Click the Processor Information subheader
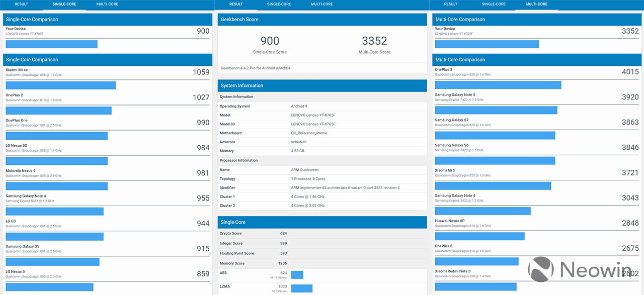 pyautogui.click(x=238, y=160)
